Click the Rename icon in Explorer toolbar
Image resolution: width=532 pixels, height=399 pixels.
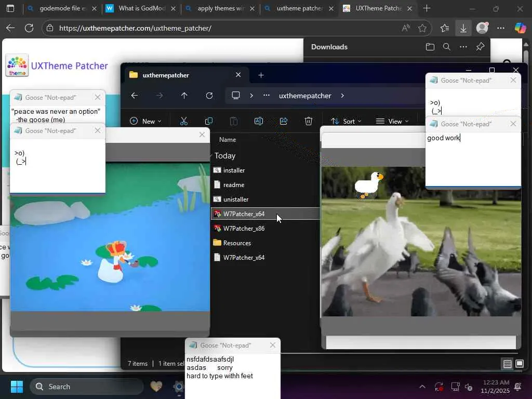(259, 121)
